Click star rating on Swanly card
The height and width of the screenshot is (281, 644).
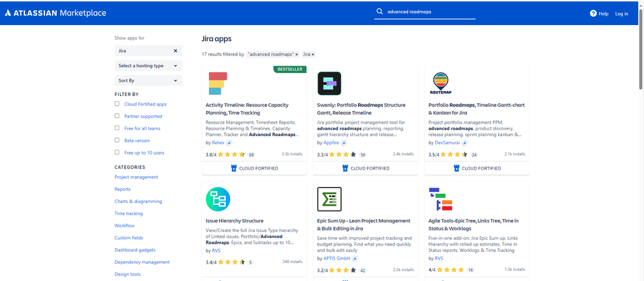point(342,155)
